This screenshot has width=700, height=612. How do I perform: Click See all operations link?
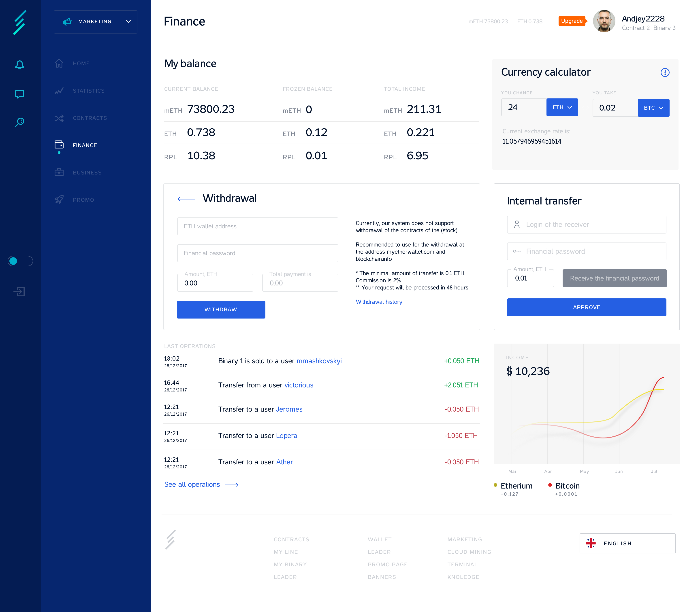(192, 484)
